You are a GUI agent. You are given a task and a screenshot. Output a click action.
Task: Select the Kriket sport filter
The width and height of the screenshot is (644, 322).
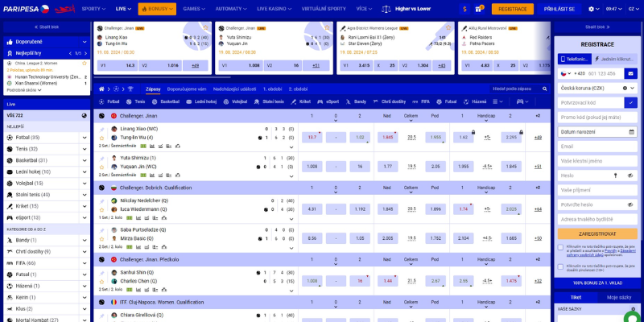pos(300,101)
